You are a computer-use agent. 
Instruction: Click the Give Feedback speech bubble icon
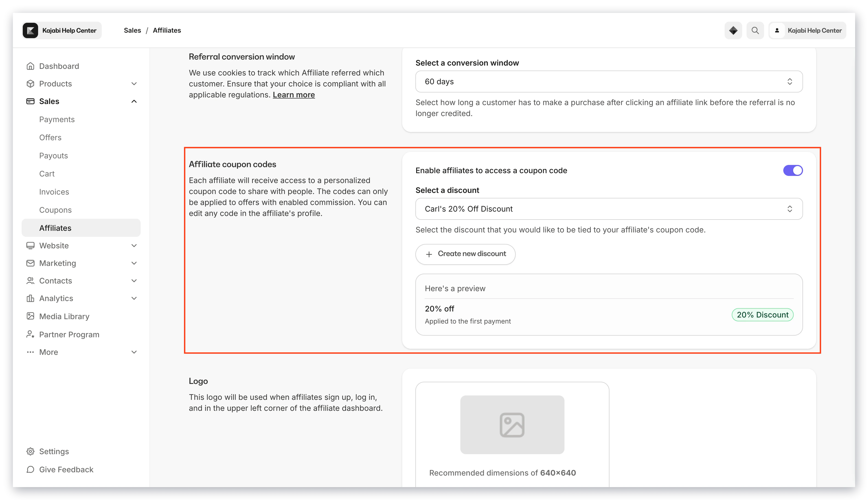[x=30, y=469]
